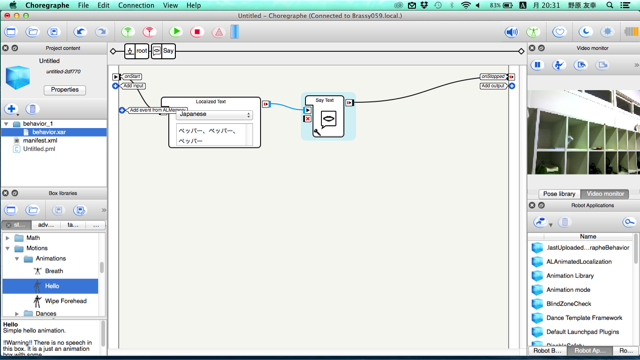
Task: Click the onStopped output port
Action: pyautogui.click(x=511, y=77)
